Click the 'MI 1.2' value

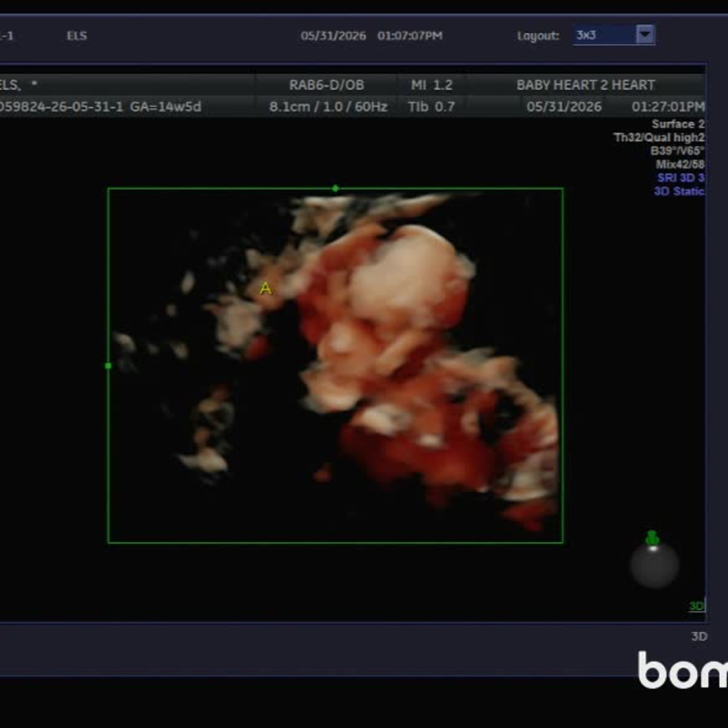[x=431, y=85]
